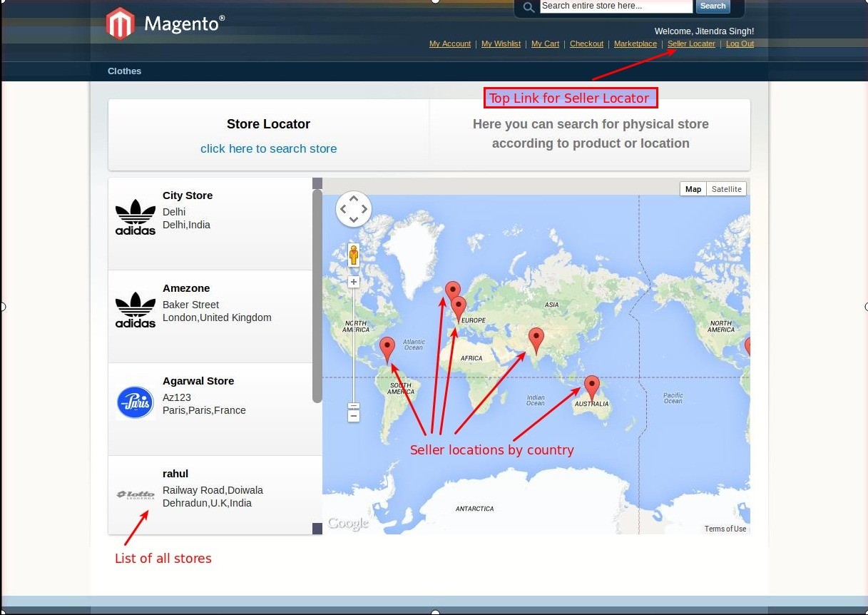Open My Cart link
The width and height of the screenshot is (868, 615).
point(545,44)
